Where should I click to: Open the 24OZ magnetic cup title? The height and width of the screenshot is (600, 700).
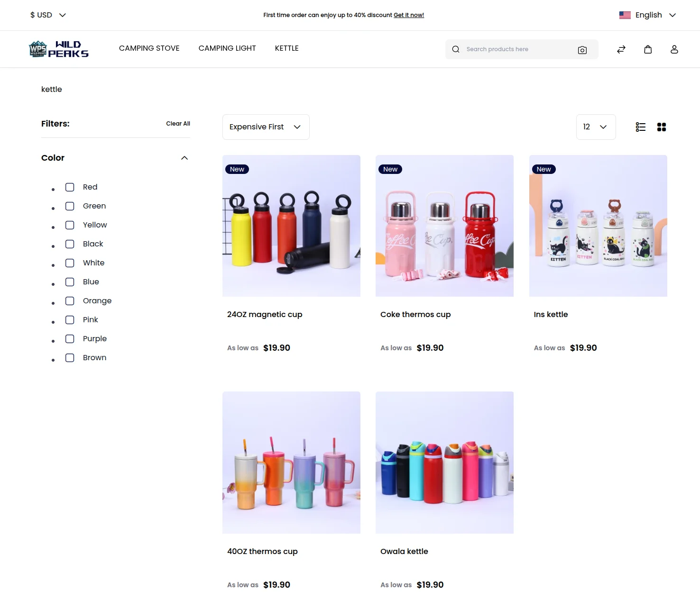point(265,315)
